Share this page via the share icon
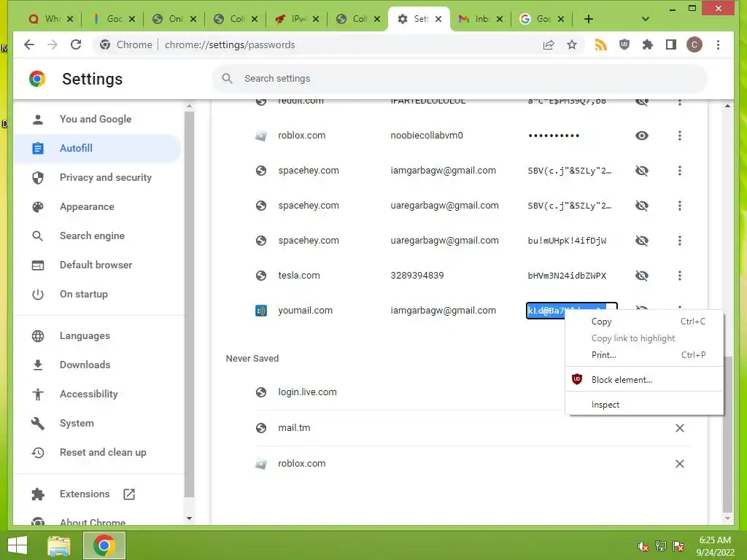The height and width of the screenshot is (560, 747). click(x=549, y=44)
